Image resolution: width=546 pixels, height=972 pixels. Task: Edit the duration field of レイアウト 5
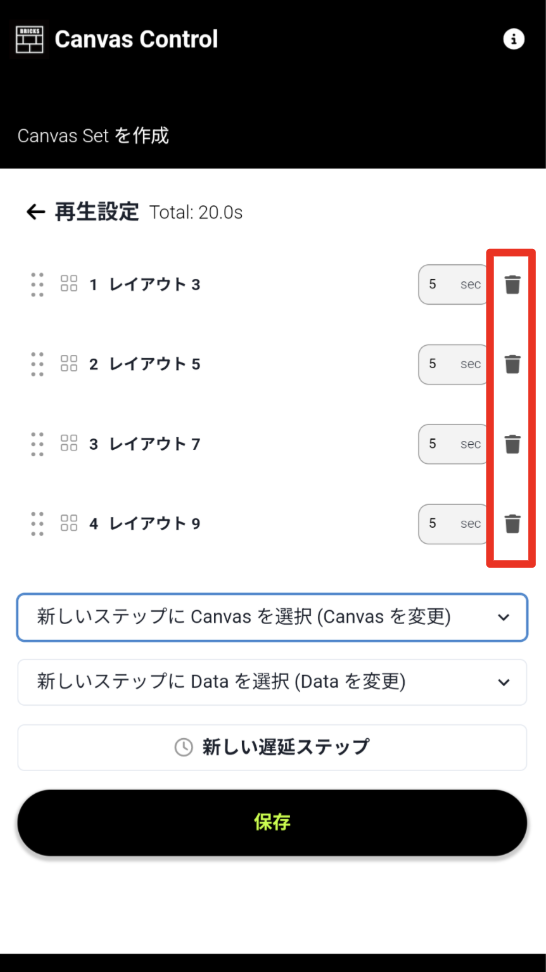pyautogui.click(x=454, y=364)
